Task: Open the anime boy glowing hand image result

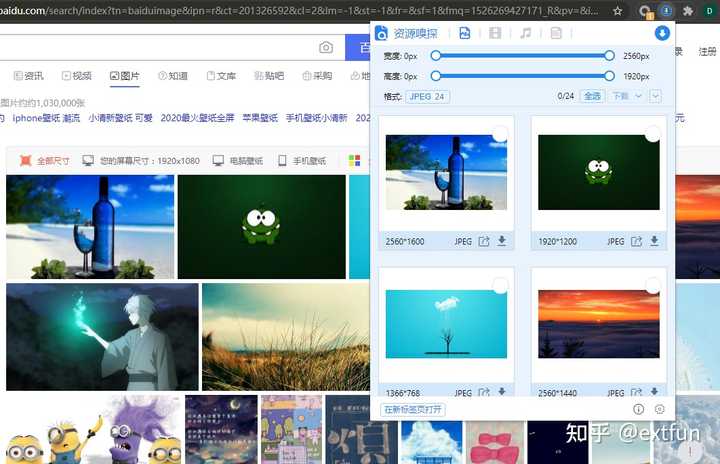Action: pyautogui.click(x=102, y=337)
